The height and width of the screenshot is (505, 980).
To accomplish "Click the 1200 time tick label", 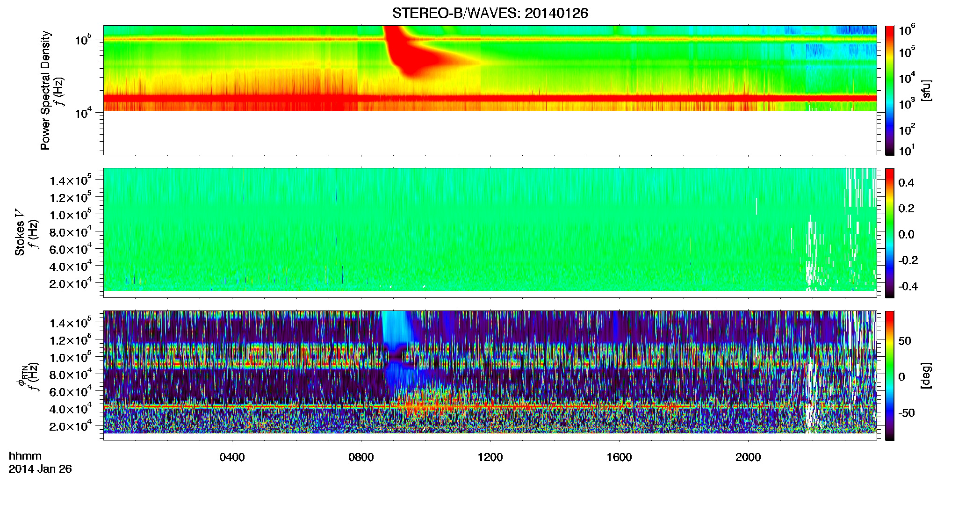I will 490,457.
